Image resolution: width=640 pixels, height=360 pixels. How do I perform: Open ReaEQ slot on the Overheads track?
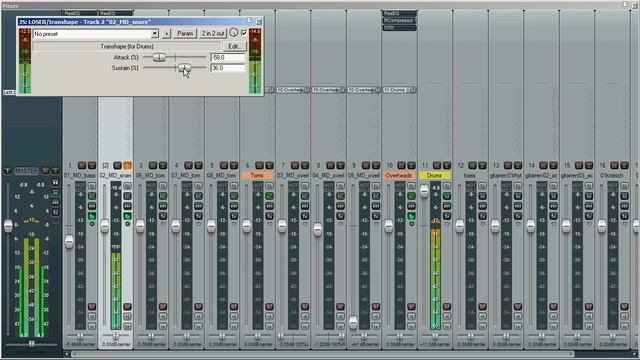click(x=400, y=13)
